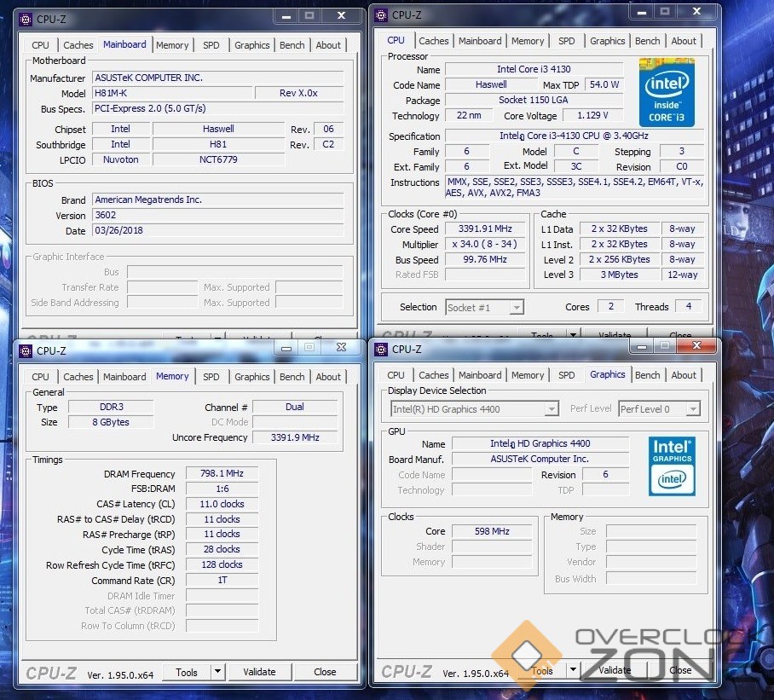Click the Intel Graphics logo badge
The image size is (774, 700).
coord(672,466)
